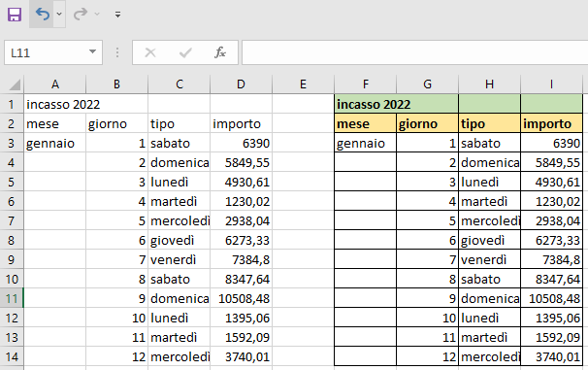Screen dimensions: 588x370
Task: Click the Insert Function fx icon
Action: click(220, 52)
